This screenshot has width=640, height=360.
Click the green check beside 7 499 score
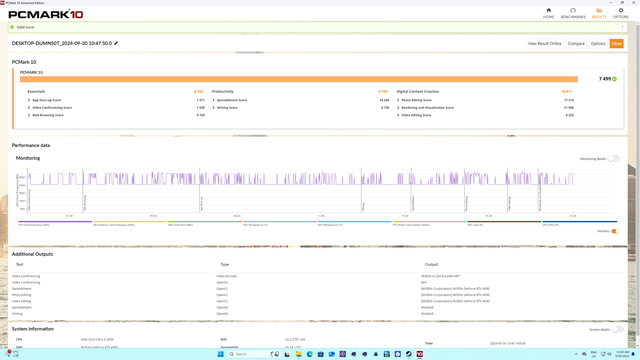tap(614, 79)
